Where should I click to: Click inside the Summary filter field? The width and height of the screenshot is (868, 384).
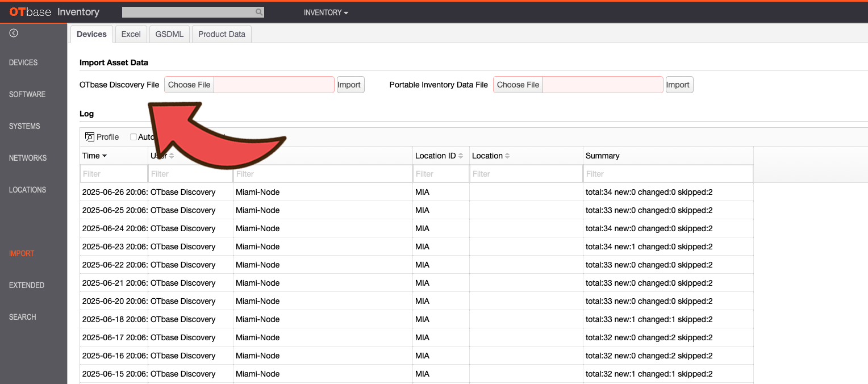668,173
